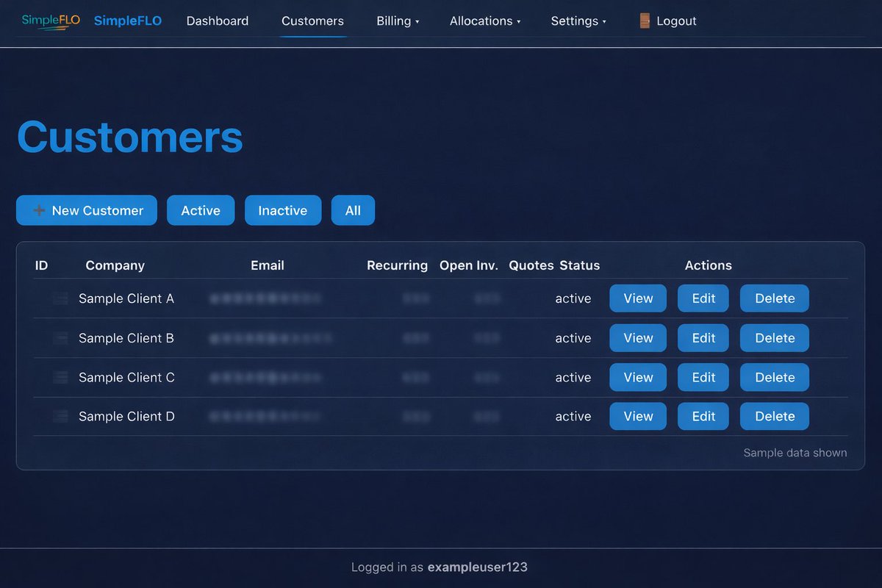The image size is (882, 588).
Task: Expand the Allocations dropdown menu
Action: (x=485, y=21)
